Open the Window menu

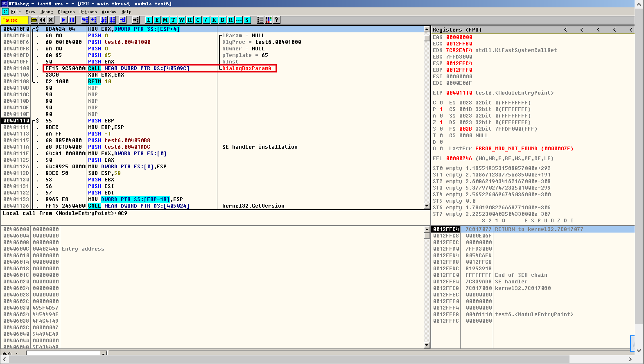109,11
